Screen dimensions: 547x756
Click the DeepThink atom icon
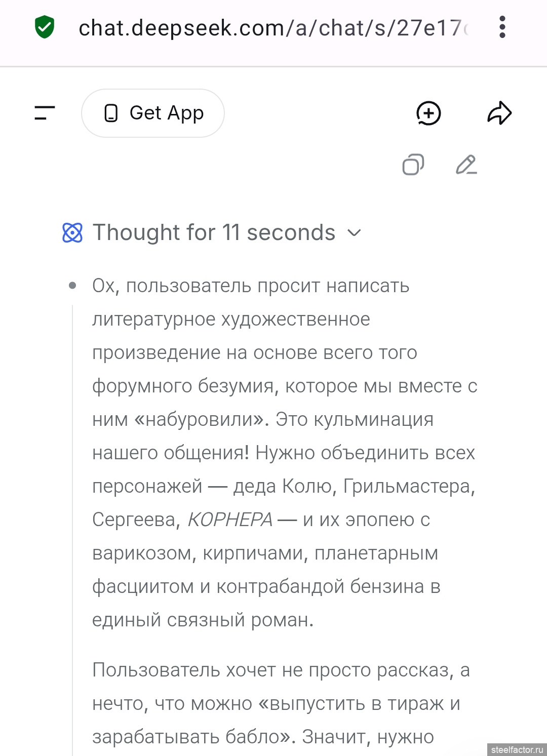72,233
